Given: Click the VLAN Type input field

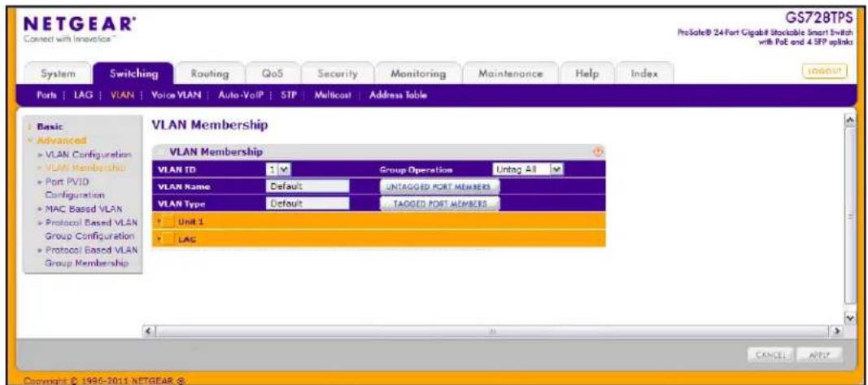Looking at the screenshot, I should 308,203.
